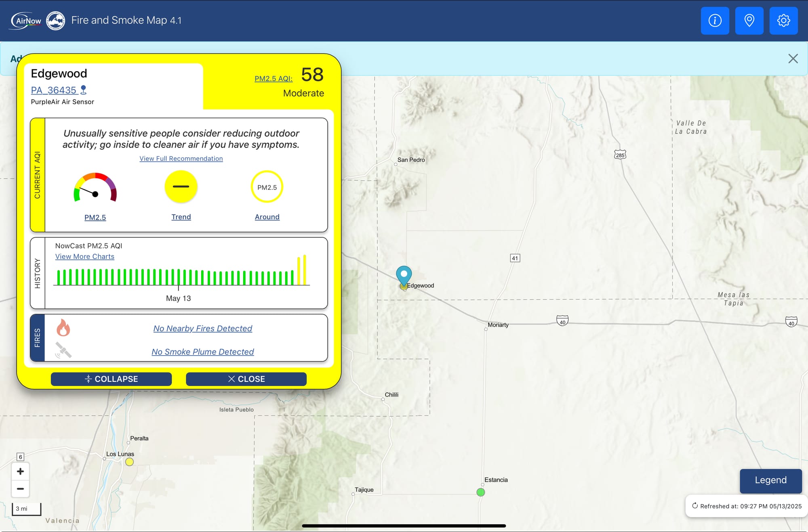The image size is (808, 532).
Task: Close the Edgewood sensor panel
Action: pyautogui.click(x=246, y=379)
